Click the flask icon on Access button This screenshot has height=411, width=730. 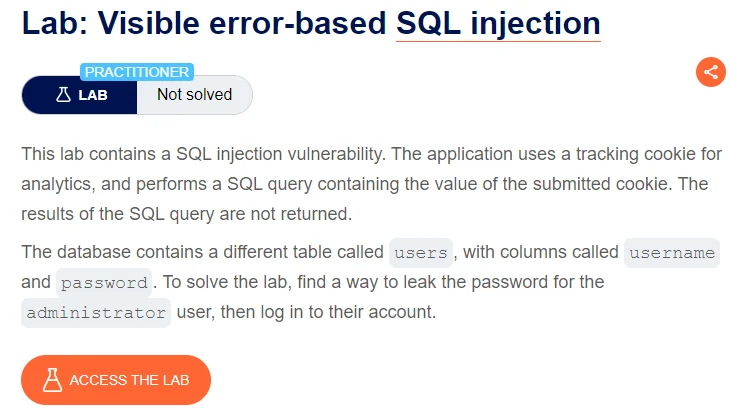[x=52, y=380]
